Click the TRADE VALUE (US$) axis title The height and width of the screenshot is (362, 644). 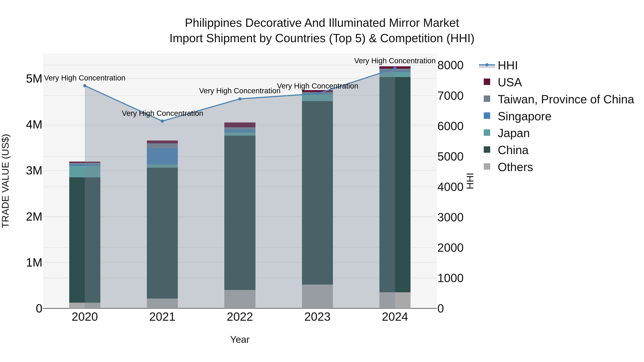[6, 181]
